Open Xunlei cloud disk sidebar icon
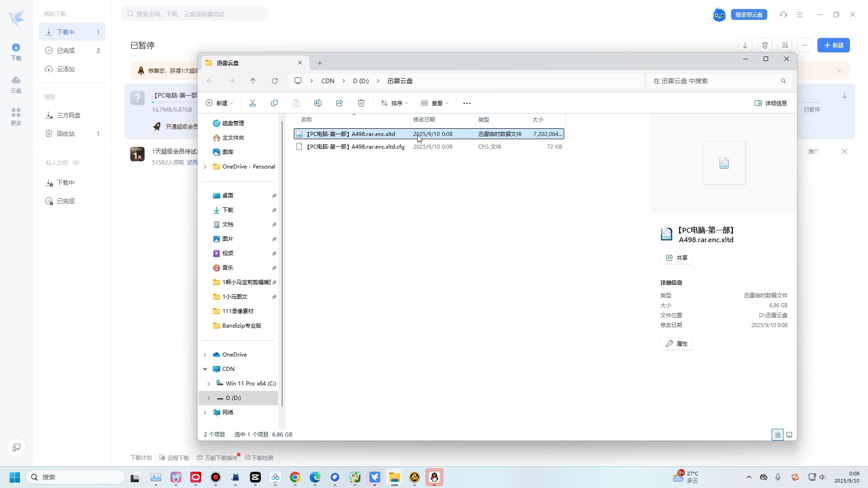Image resolution: width=868 pixels, height=488 pixels. pos(16,84)
